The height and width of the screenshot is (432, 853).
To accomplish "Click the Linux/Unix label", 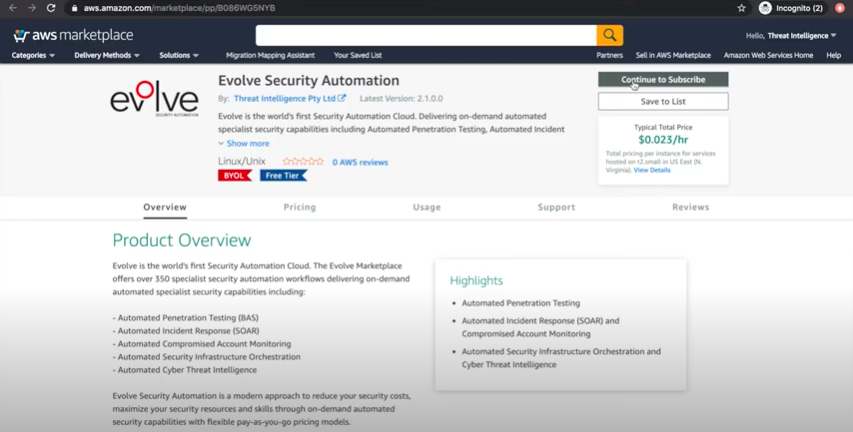I will [242, 161].
